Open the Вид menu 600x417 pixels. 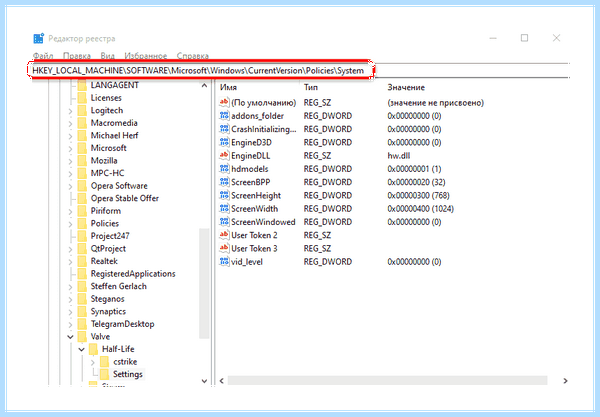click(x=108, y=56)
